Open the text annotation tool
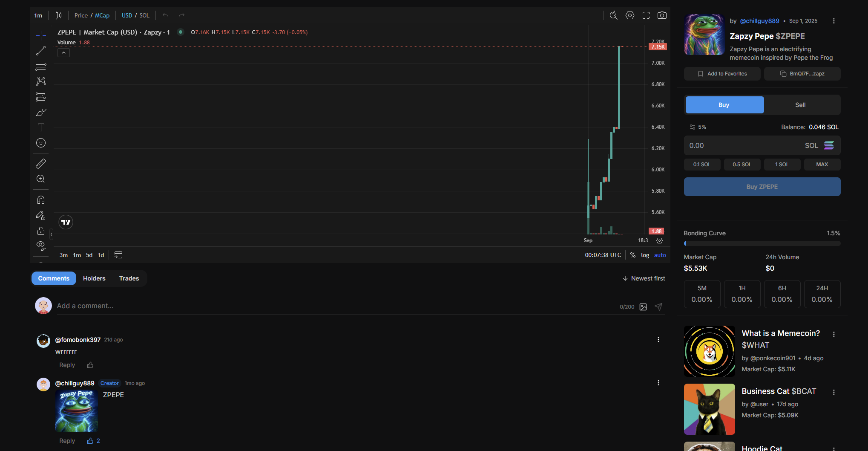The height and width of the screenshot is (451, 868). pyautogui.click(x=40, y=127)
